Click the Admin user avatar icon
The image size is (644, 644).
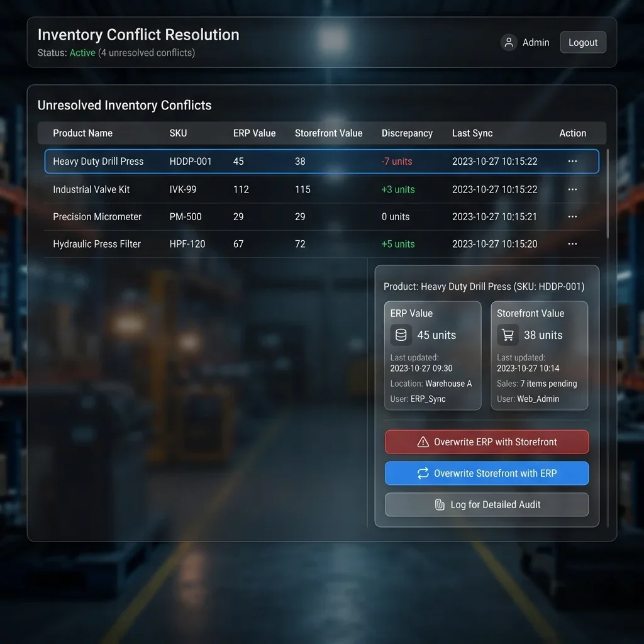(508, 42)
